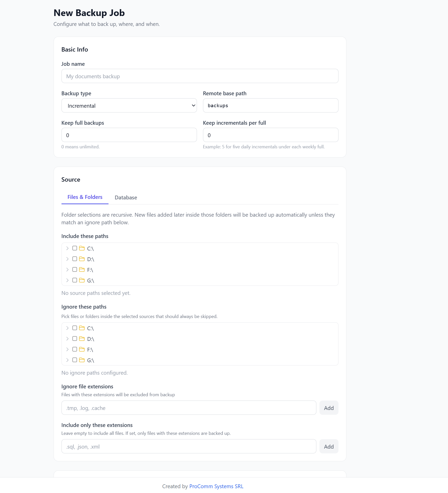Expand the F:\ drive in Ignore these paths
Viewport: 448px width, 493px height.
(x=67, y=349)
